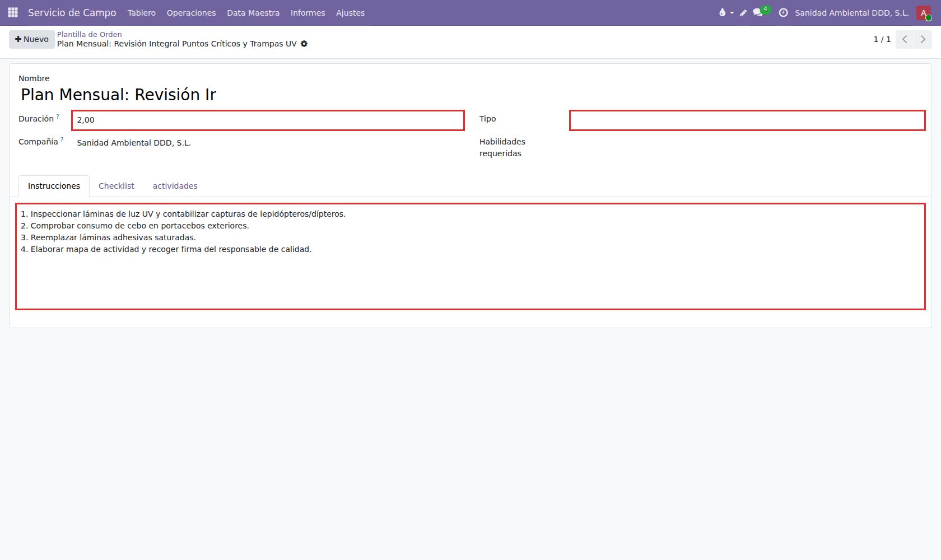Viewport: 941px width, 560px height.
Task: Open the conversations icon with badge 4
Action: coord(761,12)
